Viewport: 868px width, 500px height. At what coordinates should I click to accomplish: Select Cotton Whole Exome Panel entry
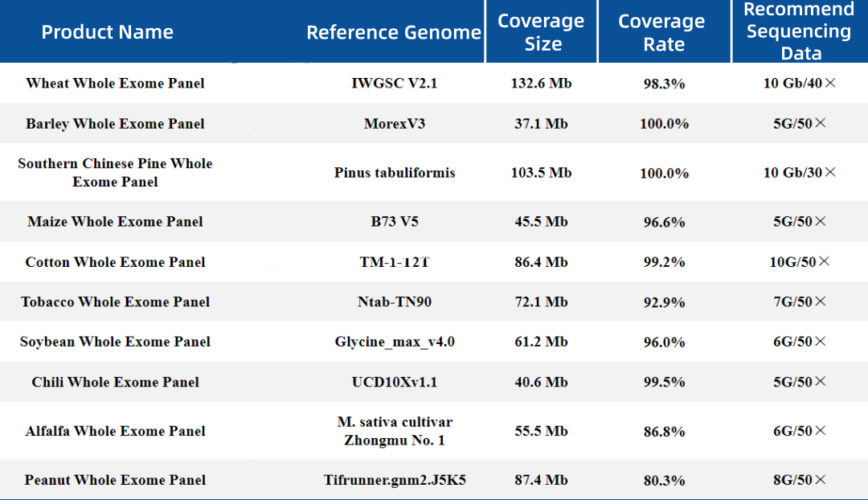(115, 262)
